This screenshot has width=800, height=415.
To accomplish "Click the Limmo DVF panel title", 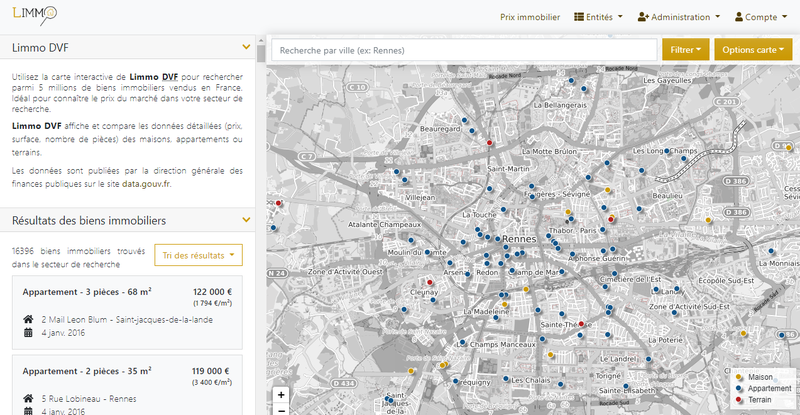I will [x=40, y=47].
